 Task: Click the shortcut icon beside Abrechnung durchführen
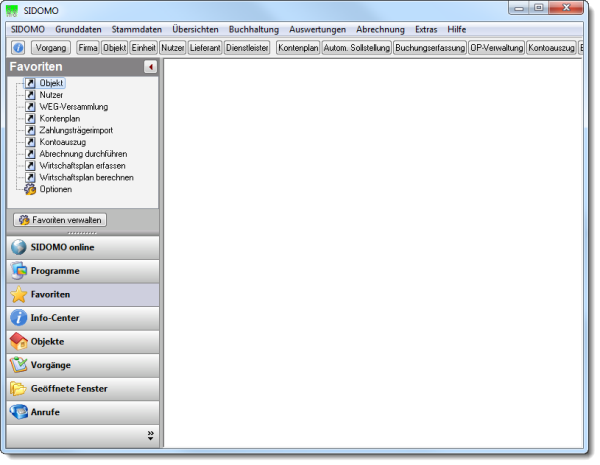(x=31, y=154)
